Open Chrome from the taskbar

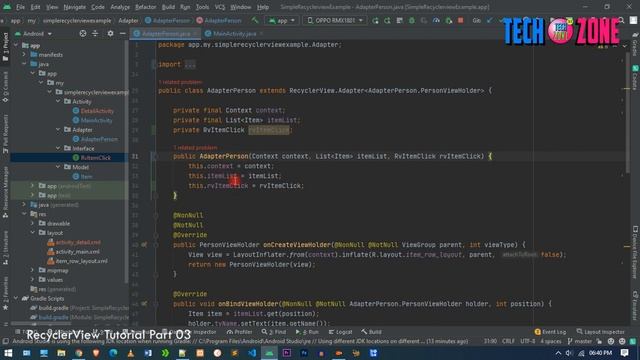coord(79,353)
